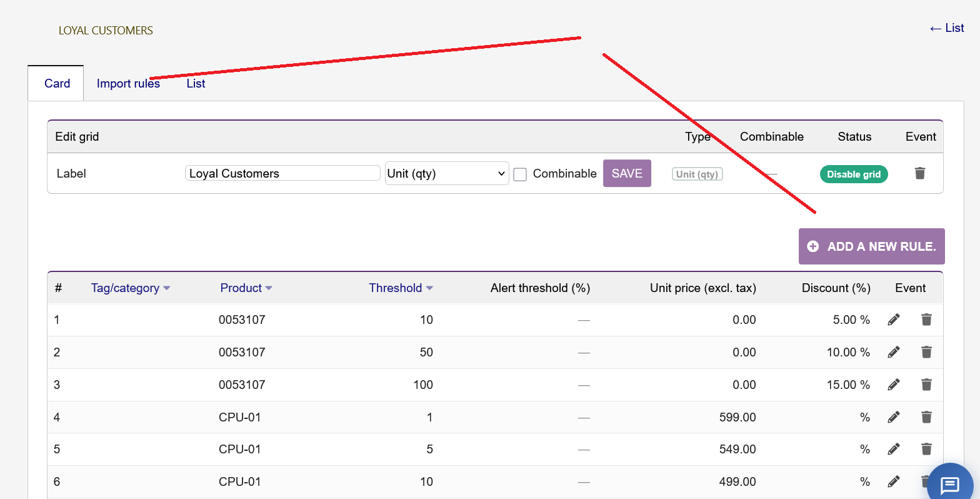Edit rule 6 priced 499.00
Image resolution: width=980 pixels, height=499 pixels.
894,481
